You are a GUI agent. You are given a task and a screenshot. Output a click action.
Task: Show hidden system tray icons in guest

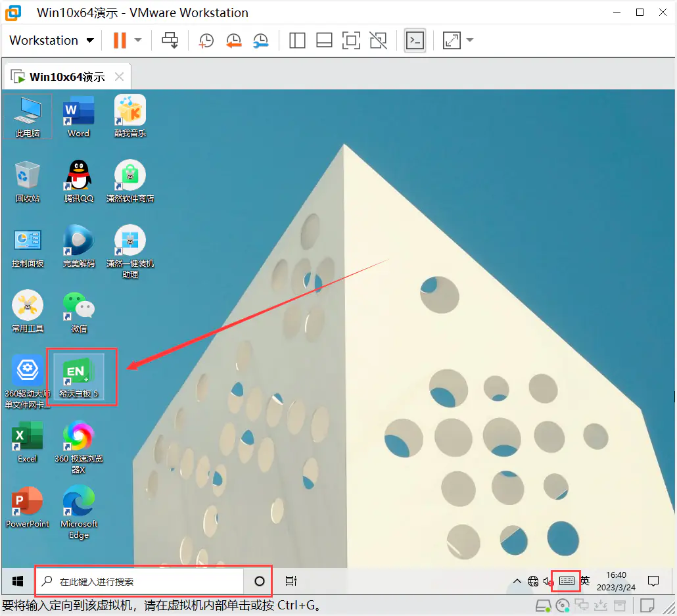click(517, 581)
